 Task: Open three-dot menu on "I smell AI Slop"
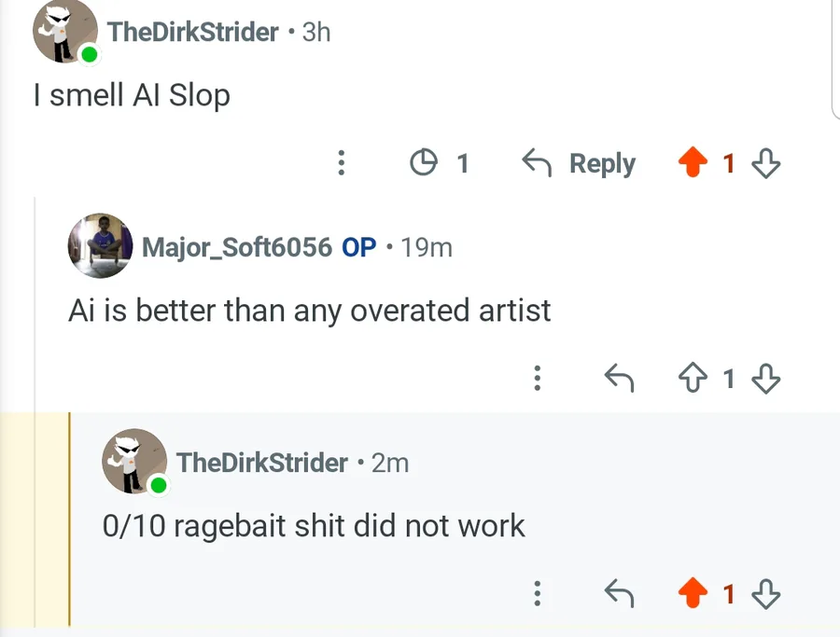point(342,164)
